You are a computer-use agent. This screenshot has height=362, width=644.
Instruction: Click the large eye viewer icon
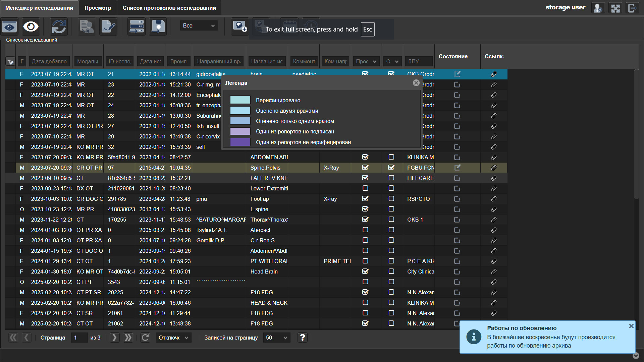pyautogui.click(x=31, y=26)
